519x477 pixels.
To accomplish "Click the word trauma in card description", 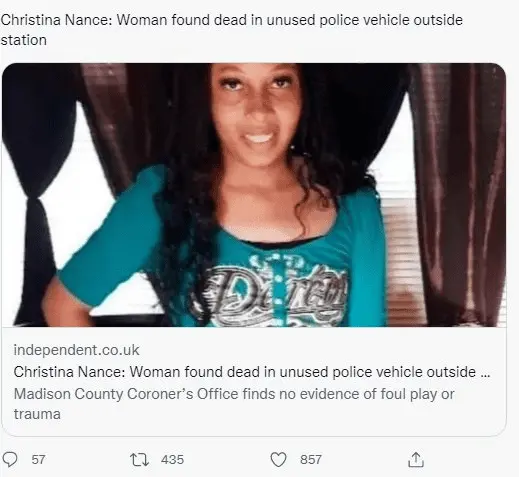I will coord(37,414).
